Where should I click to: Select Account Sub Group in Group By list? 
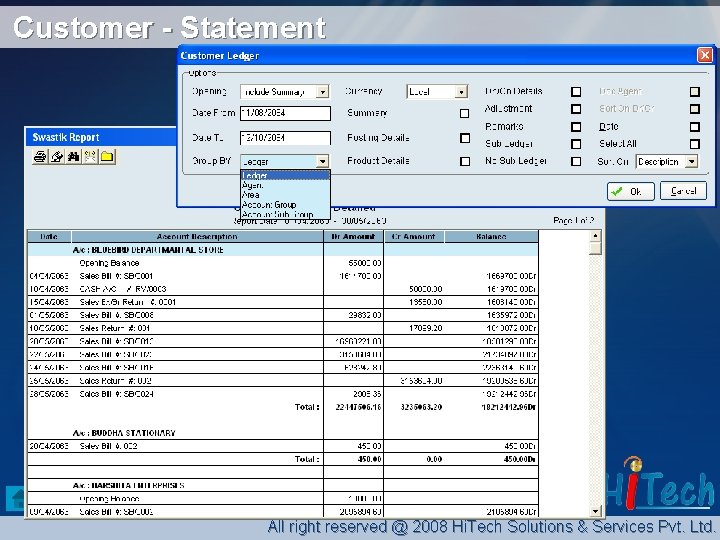pyautogui.click(x=285, y=214)
